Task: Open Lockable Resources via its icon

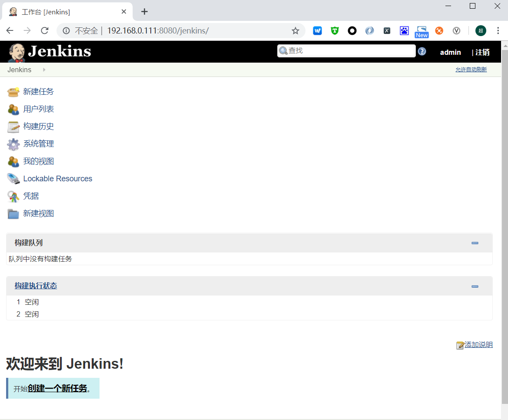Action: point(13,179)
